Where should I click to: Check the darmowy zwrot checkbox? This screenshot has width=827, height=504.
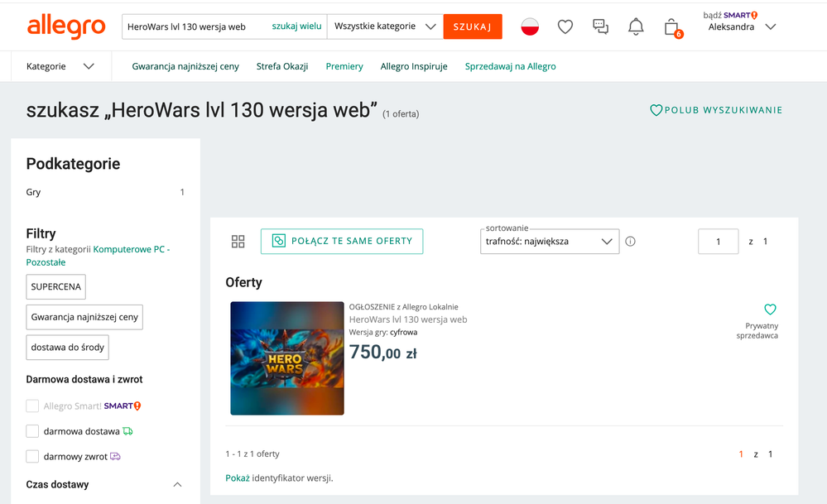pos(32,456)
